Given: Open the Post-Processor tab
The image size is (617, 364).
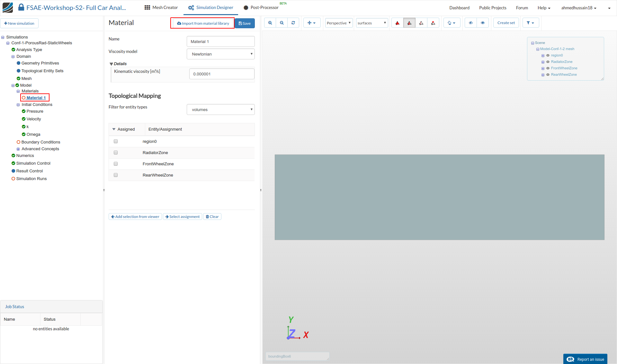Looking at the screenshot, I should tap(261, 7).
